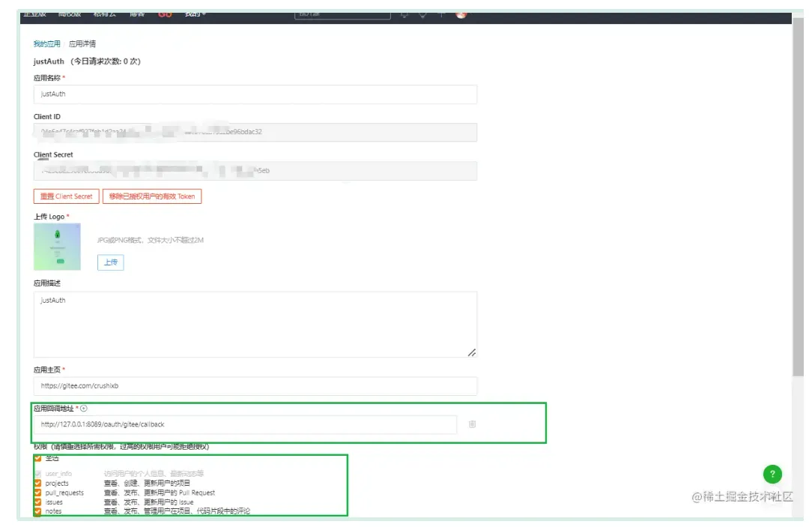Click the top bar search box
Viewport: 812px width, 527px height.
342,14
